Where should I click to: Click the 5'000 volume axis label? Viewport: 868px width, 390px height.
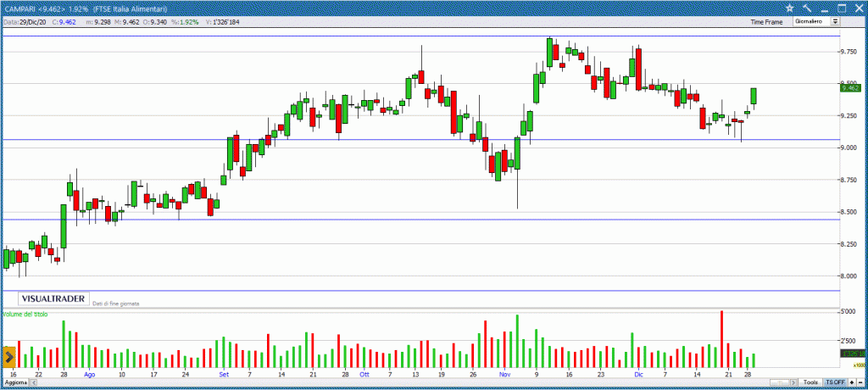pyautogui.click(x=849, y=313)
